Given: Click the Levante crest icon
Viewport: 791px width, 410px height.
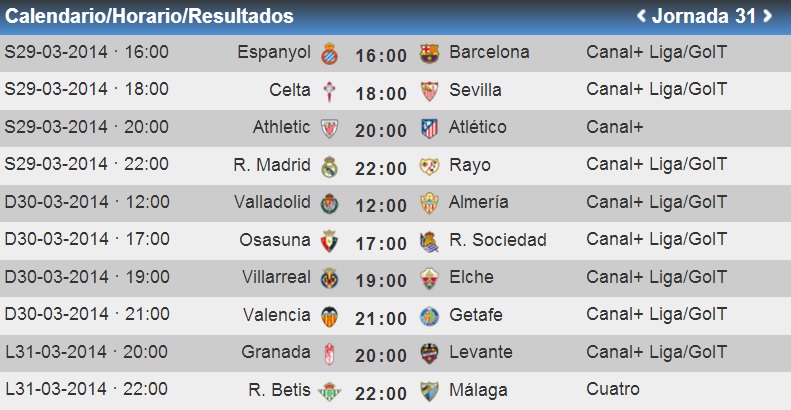Looking at the screenshot, I should (x=429, y=354).
